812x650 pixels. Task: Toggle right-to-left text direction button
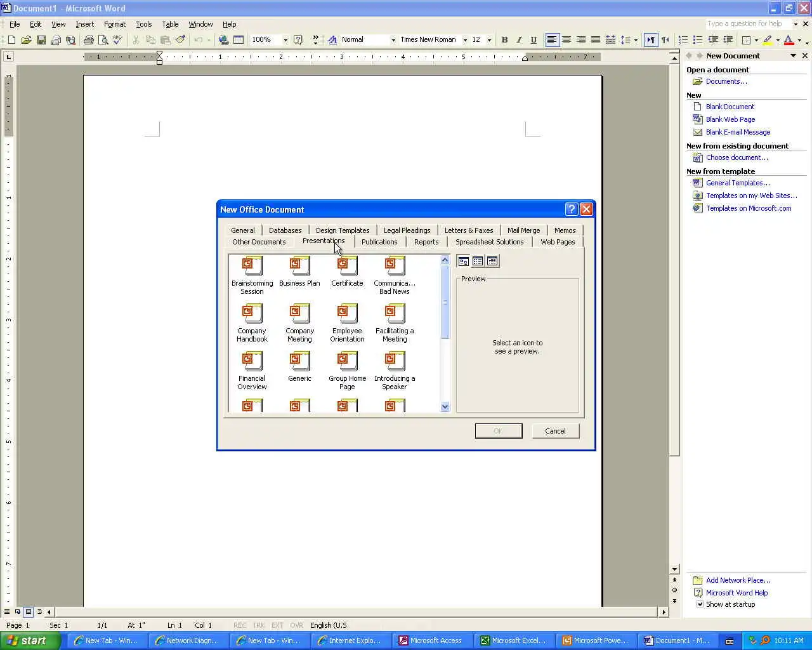pyautogui.click(x=665, y=40)
